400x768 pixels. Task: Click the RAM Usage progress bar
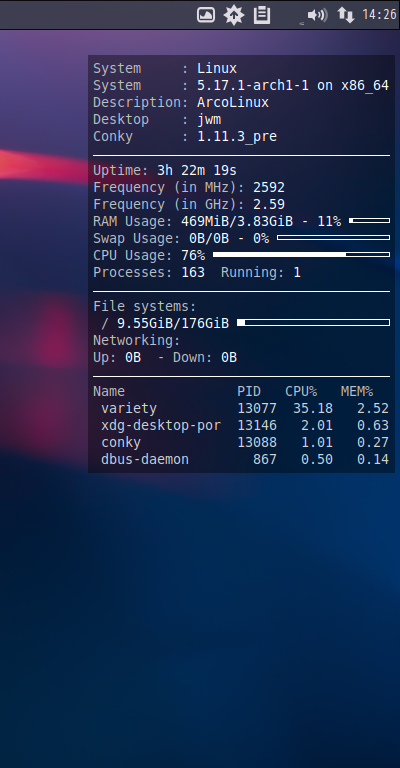coord(370,221)
